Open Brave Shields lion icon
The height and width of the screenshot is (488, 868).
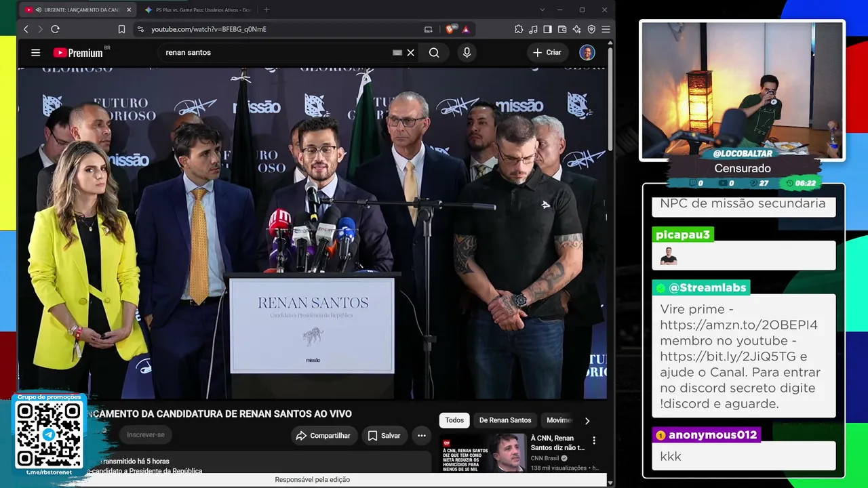[450, 29]
